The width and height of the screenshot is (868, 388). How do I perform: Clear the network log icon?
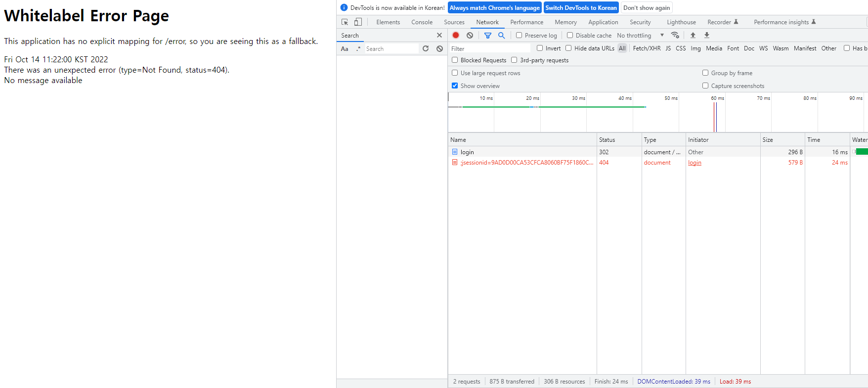point(470,35)
